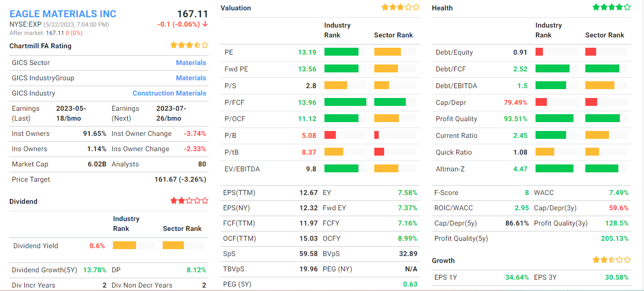Click the Dividend Growth(5Y) value 13.78%
The height and width of the screenshot is (291, 644).
(95, 270)
